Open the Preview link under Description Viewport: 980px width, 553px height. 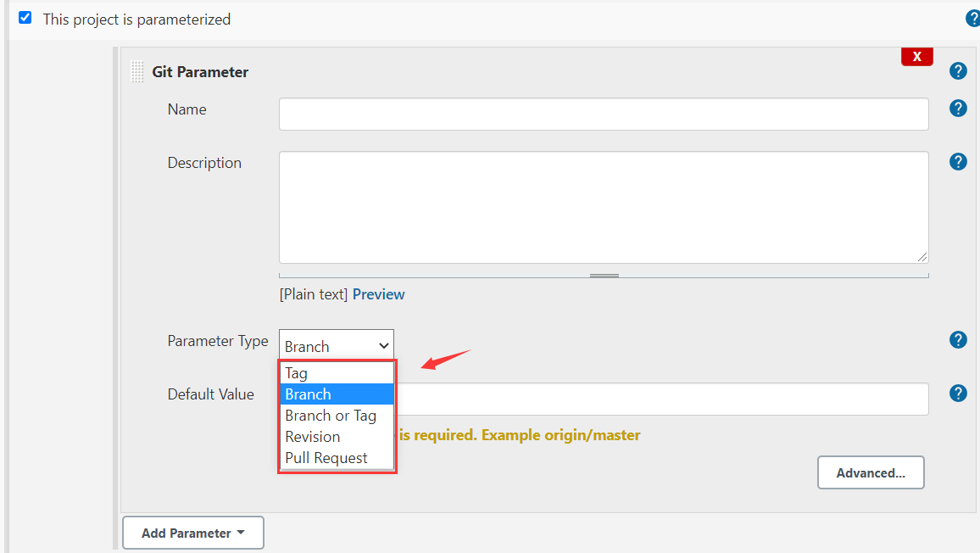378,294
